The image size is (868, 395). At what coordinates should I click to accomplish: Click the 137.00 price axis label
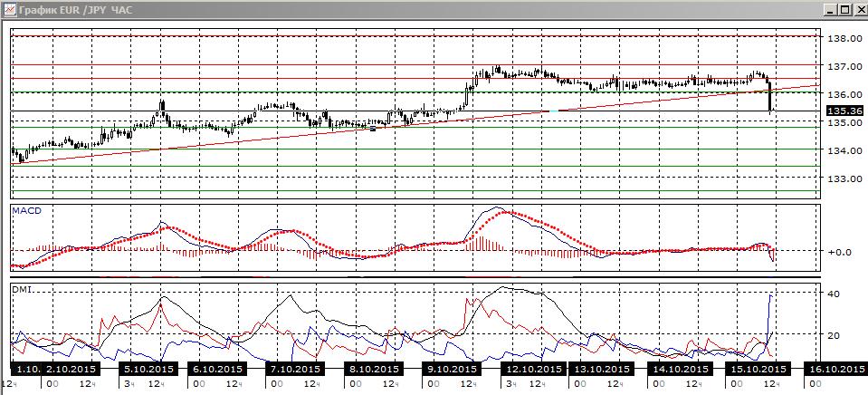pos(844,66)
